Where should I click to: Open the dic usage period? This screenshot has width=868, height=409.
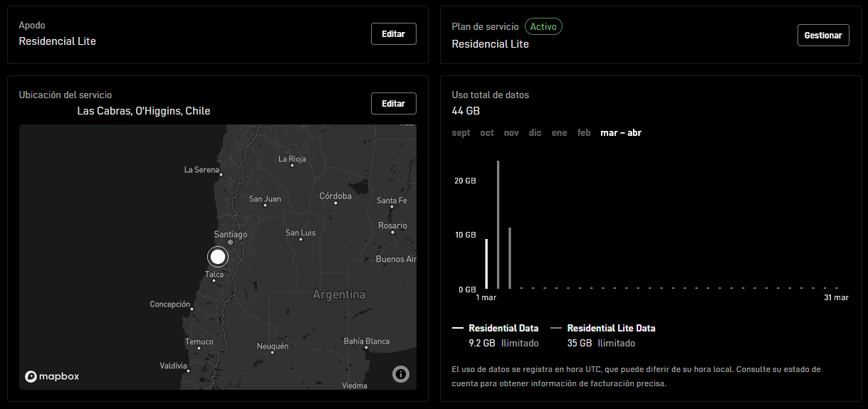[535, 133]
